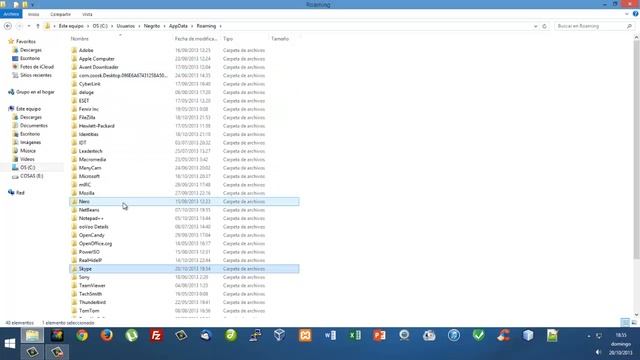Open uTorrent from the taskbar
The image size is (640, 360).
[x=131, y=336]
